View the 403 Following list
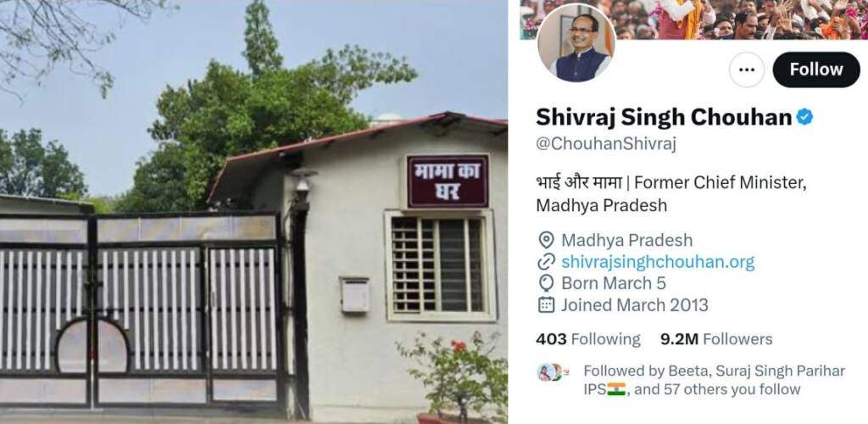This screenshot has height=424, width=868. [x=588, y=338]
